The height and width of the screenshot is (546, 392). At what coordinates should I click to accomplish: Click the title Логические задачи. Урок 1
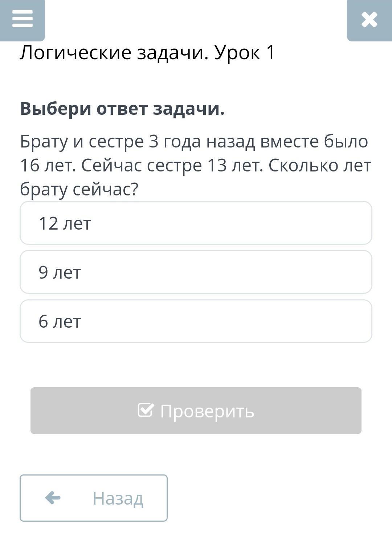[x=147, y=53]
